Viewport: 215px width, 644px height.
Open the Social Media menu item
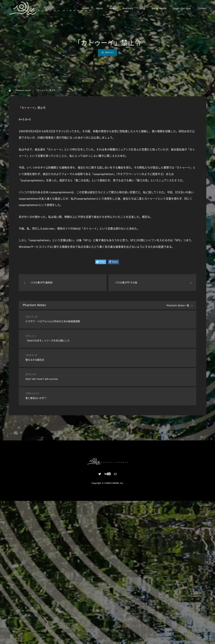pos(159,9)
